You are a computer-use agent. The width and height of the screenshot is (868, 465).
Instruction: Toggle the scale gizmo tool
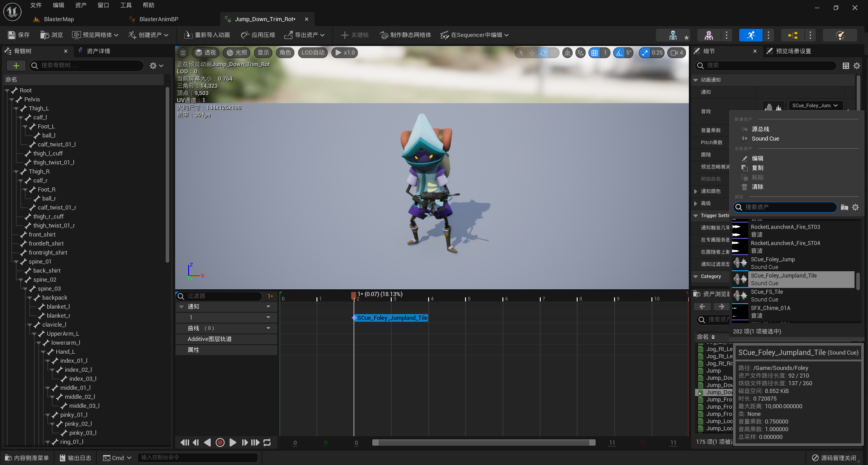[554, 53]
